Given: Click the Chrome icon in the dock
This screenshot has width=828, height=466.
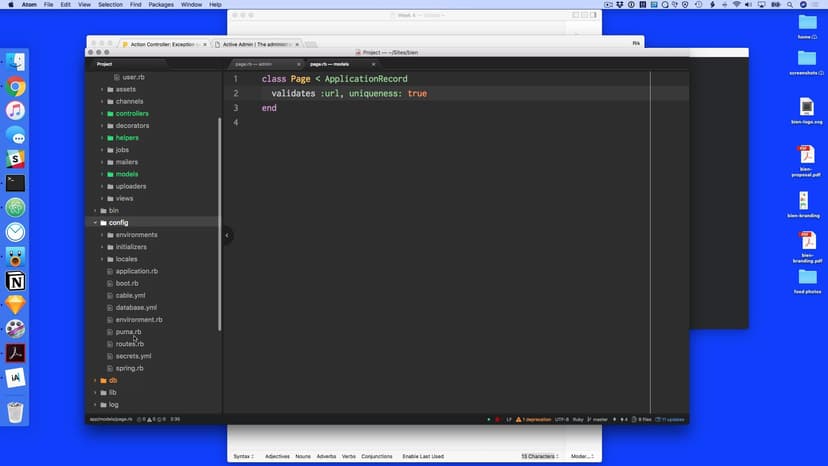Looking at the screenshot, I should [x=16, y=87].
